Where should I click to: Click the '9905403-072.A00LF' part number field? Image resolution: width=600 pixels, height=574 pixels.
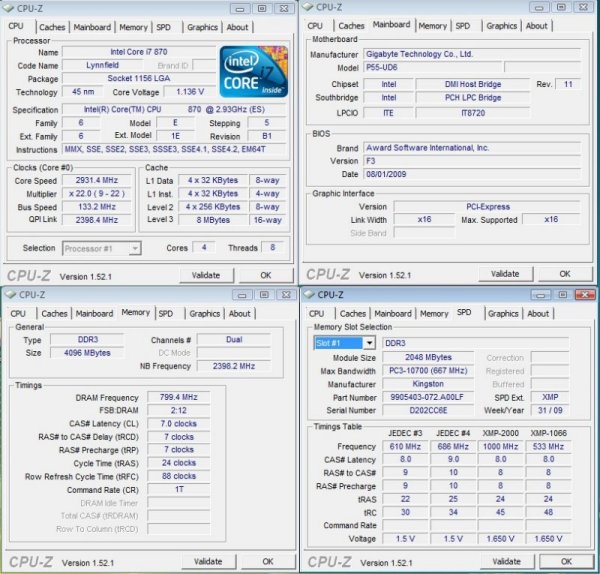pos(428,397)
